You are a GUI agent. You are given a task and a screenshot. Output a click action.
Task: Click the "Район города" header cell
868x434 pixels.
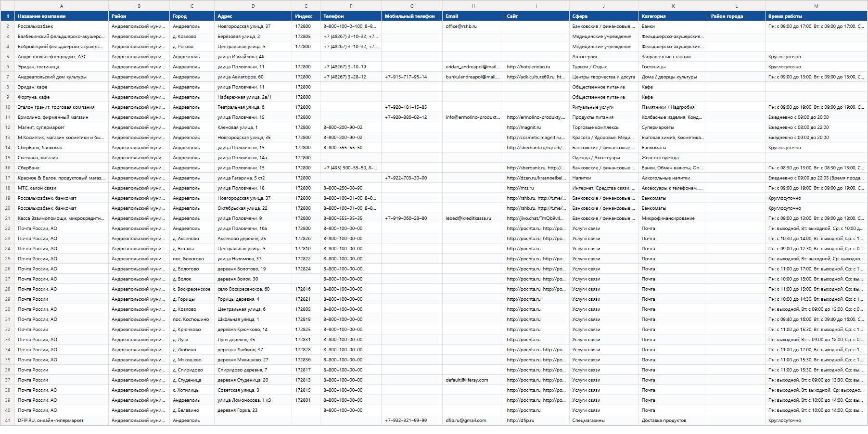coord(737,16)
